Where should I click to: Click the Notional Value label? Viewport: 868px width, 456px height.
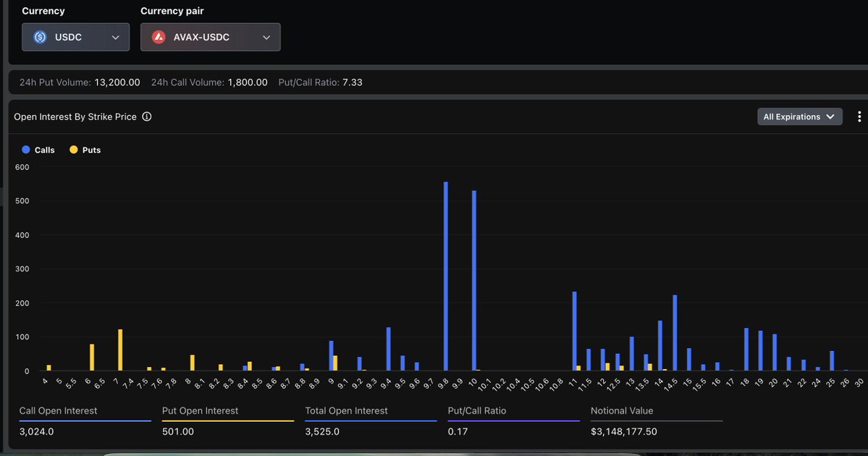coord(621,410)
